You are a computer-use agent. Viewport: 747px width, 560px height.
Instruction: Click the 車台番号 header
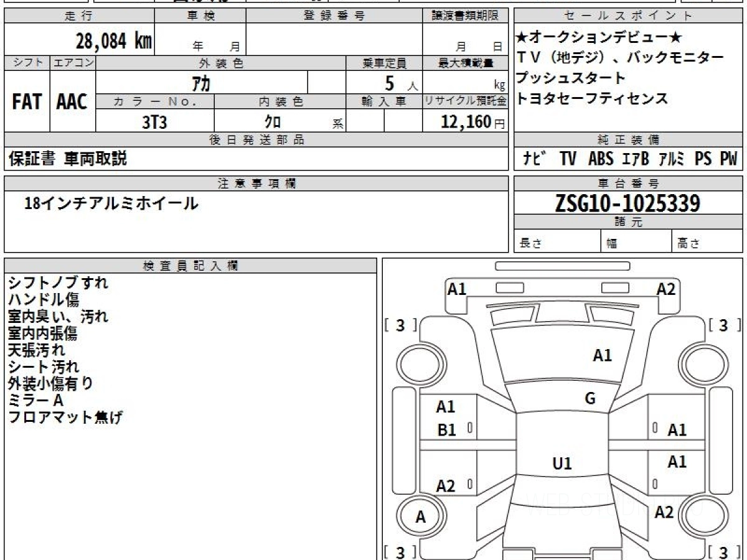click(x=628, y=184)
